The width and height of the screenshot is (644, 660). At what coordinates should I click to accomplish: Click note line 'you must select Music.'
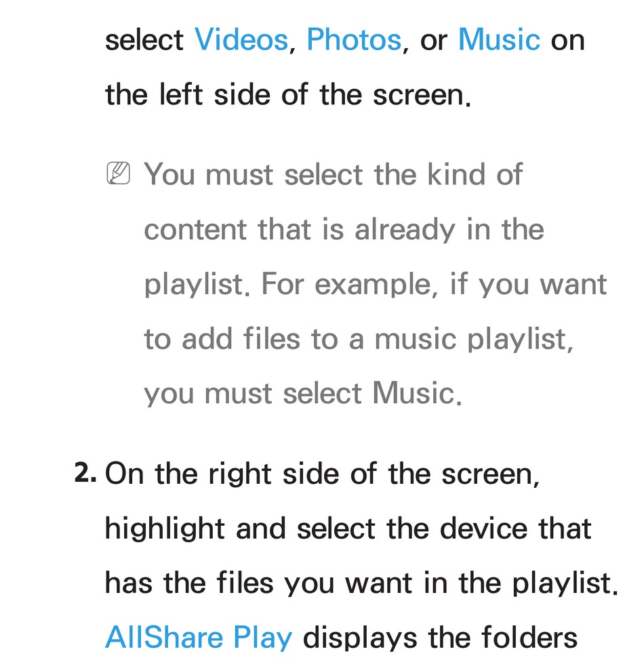click(x=303, y=394)
